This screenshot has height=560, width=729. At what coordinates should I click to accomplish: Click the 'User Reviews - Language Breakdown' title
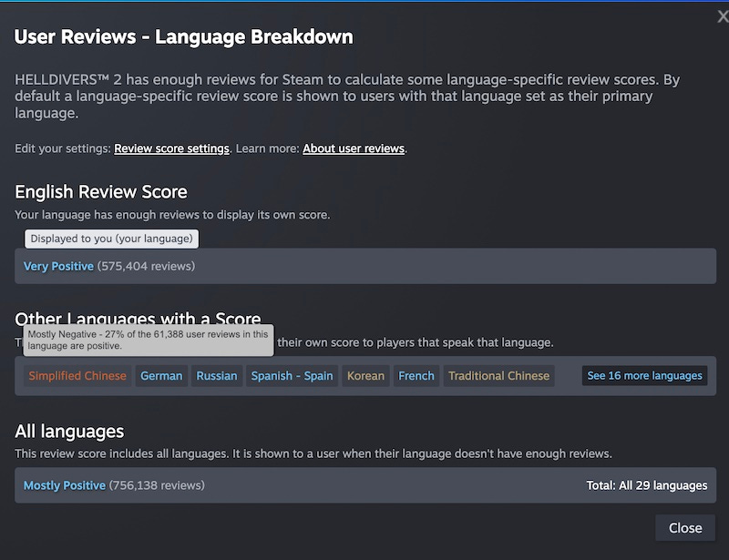pyautogui.click(x=184, y=37)
